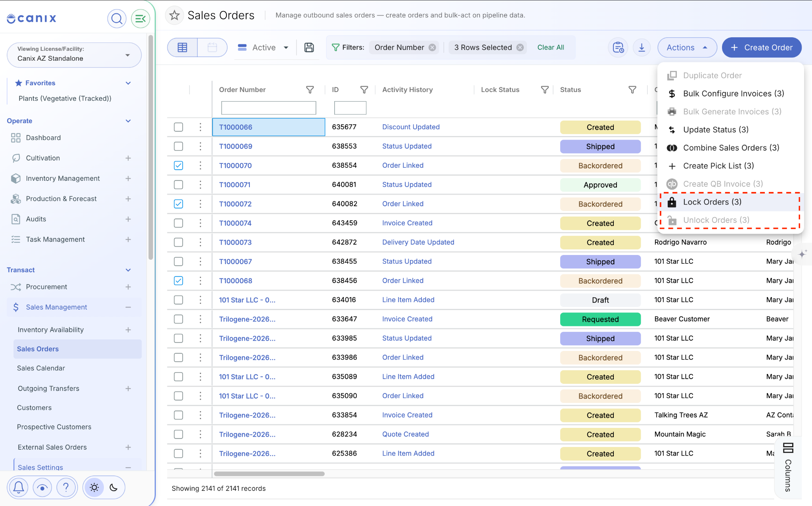Open the search magnifier icon
Screen dimensions: 812x506
point(117,18)
